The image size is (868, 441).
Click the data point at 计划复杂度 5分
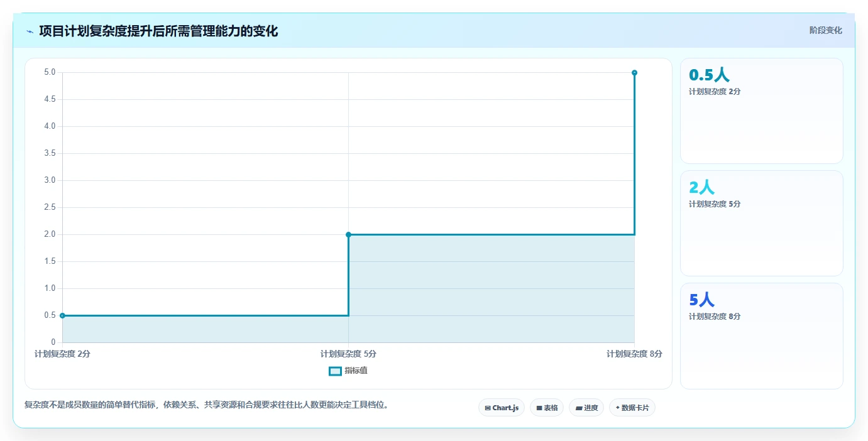[348, 234]
